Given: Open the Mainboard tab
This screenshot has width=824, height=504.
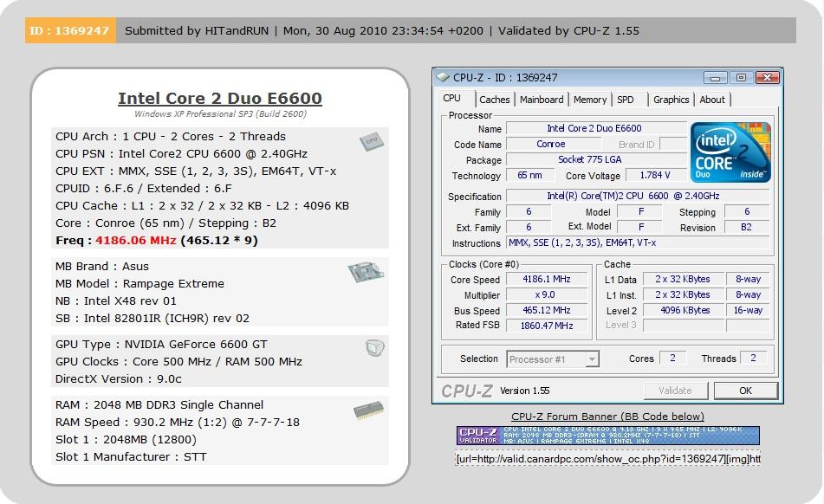Looking at the screenshot, I should [x=542, y=100].
